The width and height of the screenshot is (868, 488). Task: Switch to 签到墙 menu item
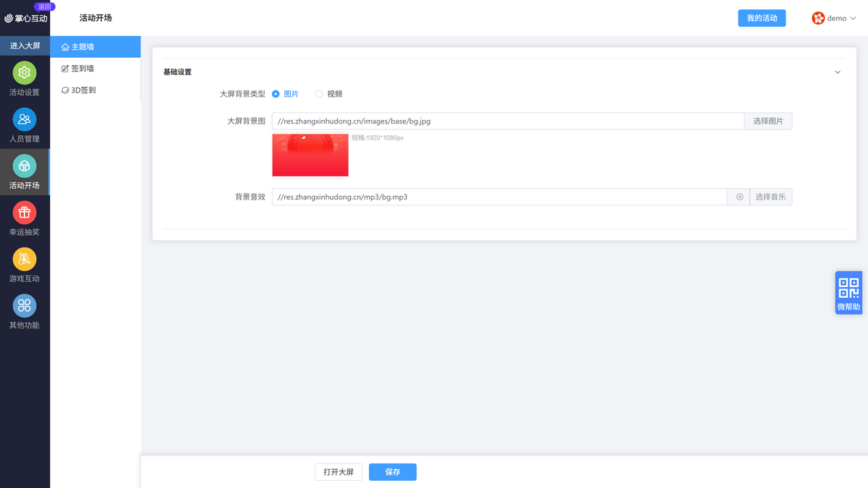tap(95, 69)
